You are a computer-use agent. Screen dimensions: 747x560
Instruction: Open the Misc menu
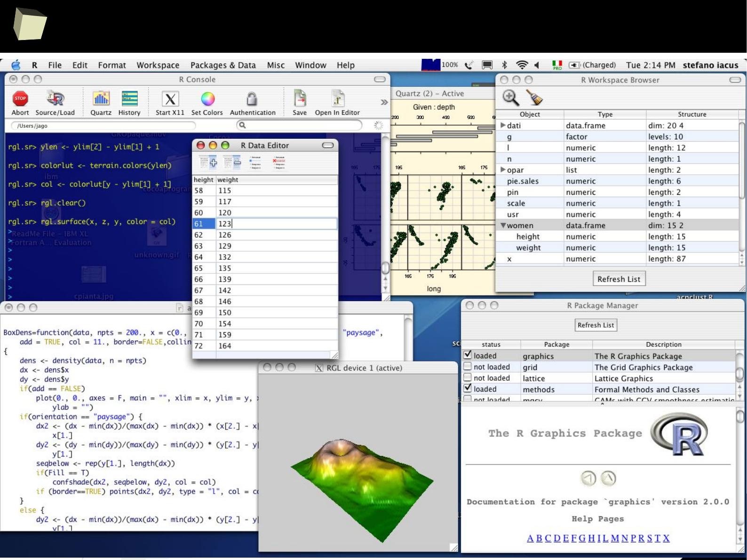pos(276,65)
